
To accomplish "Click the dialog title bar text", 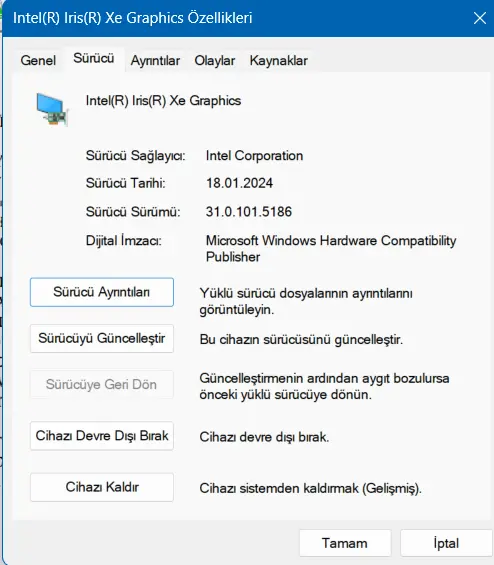I will [133, 18].
